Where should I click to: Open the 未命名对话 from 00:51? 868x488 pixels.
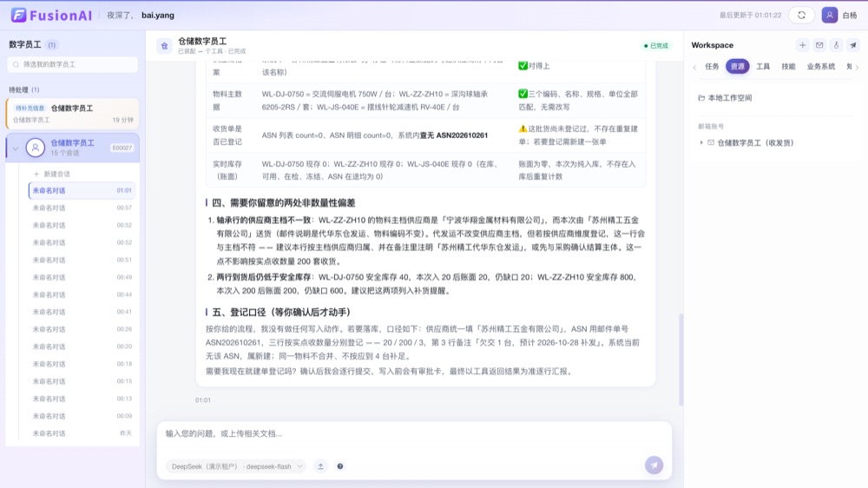coord(82,260)
